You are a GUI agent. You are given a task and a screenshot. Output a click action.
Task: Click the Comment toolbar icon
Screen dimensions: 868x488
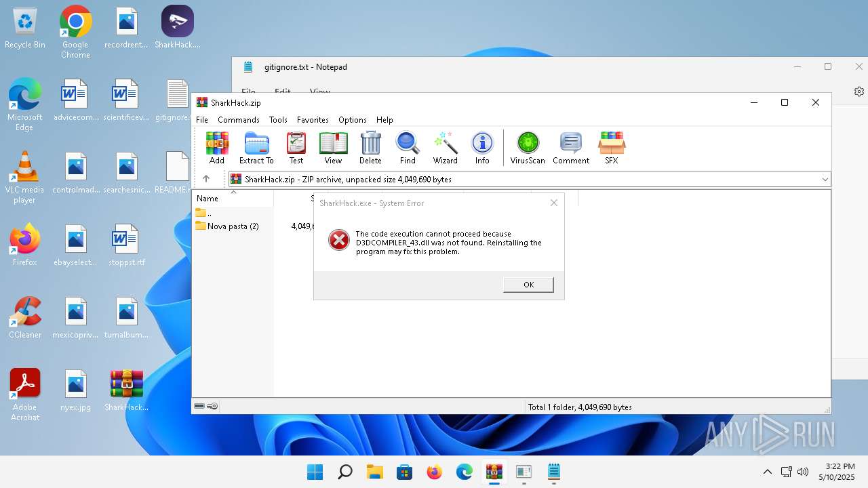pos(571,148)
